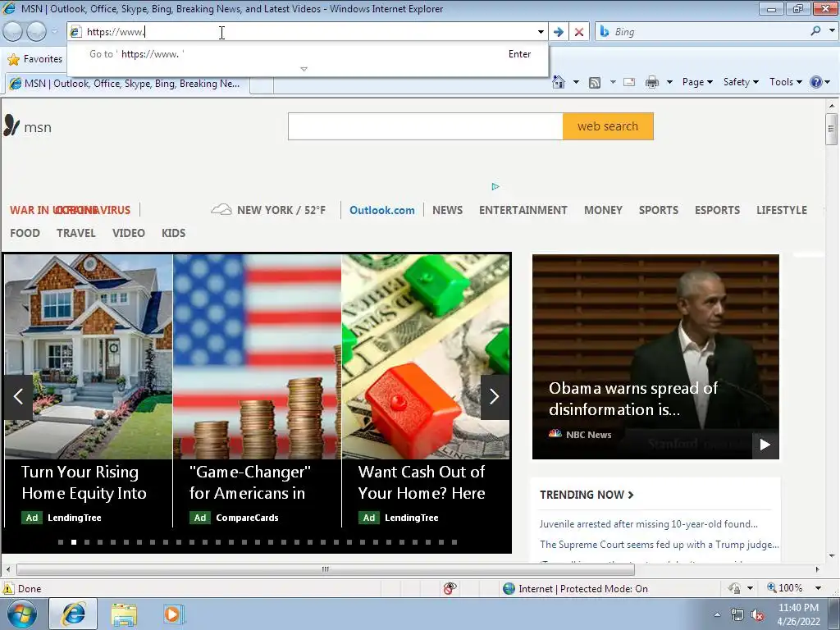This screenshot has height=630, width=840.
Task: Click Go to https://www. suggestion
Action: (x=308, y=54)
